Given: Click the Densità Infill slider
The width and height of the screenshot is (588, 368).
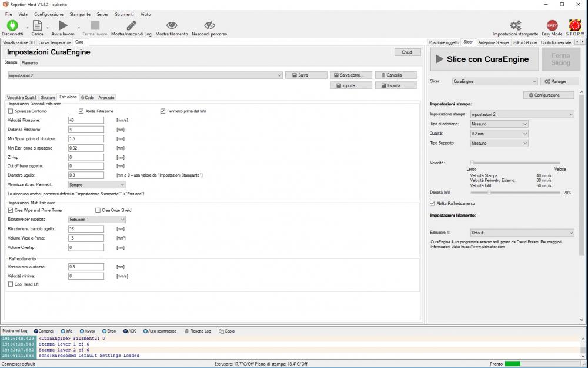Looking at the screenshot, I should [515, 193].
